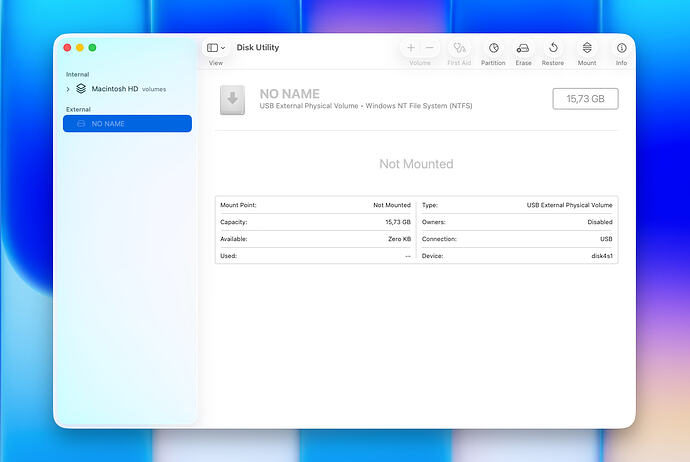Minimize the Disk Utility window
Image resolution: width=690 pixels, height=462 pixels.
click(80, 48)
